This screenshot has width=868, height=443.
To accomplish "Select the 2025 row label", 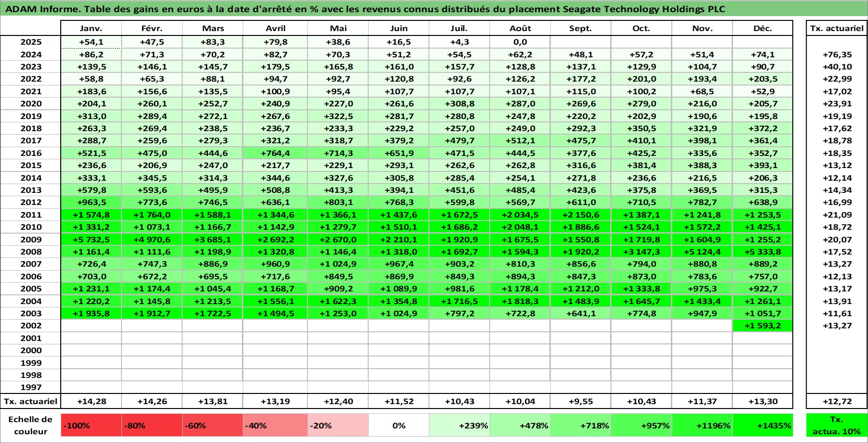I will [31, 42].
